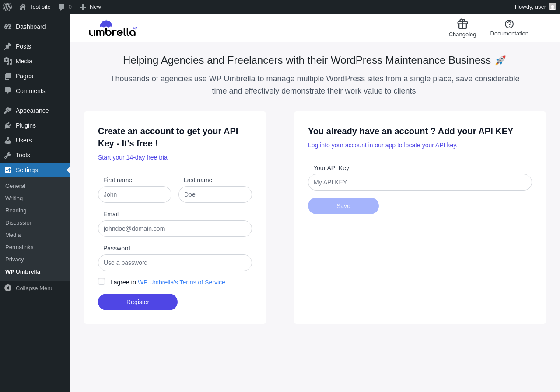Open the Posts menu
Viewport: 560px width, 392px height.
point(35,46)
